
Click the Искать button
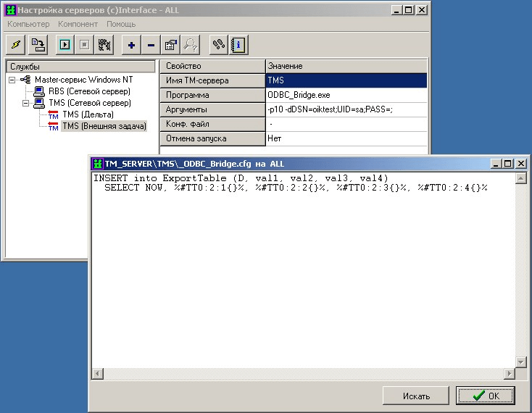pyautogui.click(x=416, y=396)
